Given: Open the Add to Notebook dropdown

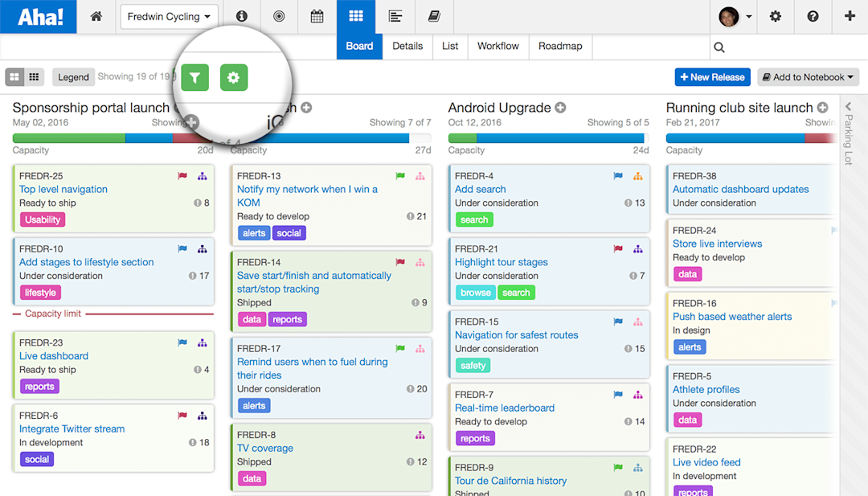Looking at the screenshot, I should tap(808, 76).
